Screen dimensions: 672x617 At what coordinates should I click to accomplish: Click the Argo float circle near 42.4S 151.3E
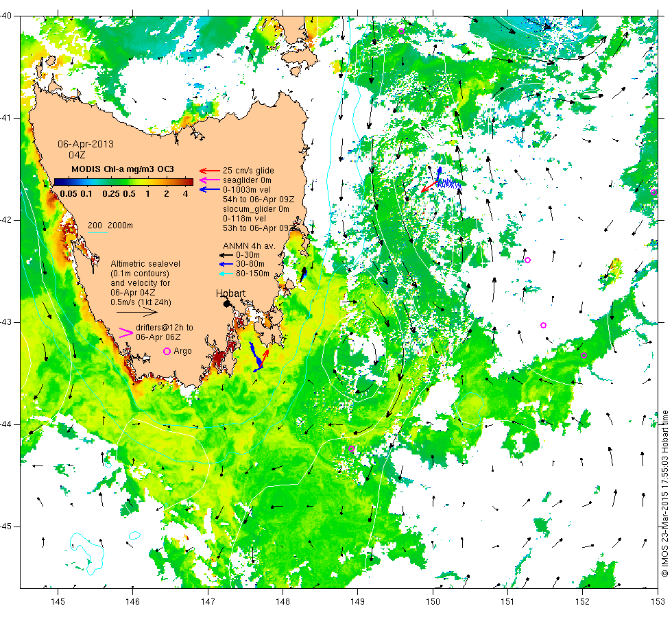527,260
